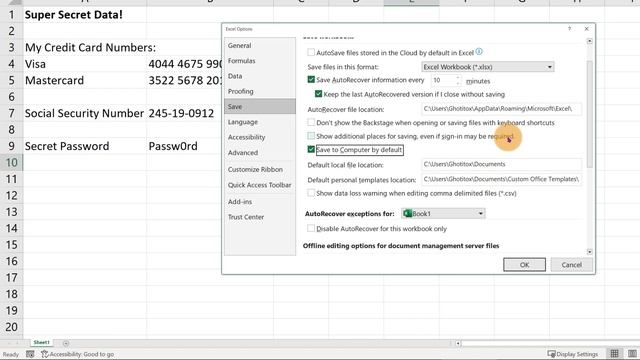Uncheck Save to Computer by default
The width and height of the screenshot is (640, 360).
[x=311, y=149]
